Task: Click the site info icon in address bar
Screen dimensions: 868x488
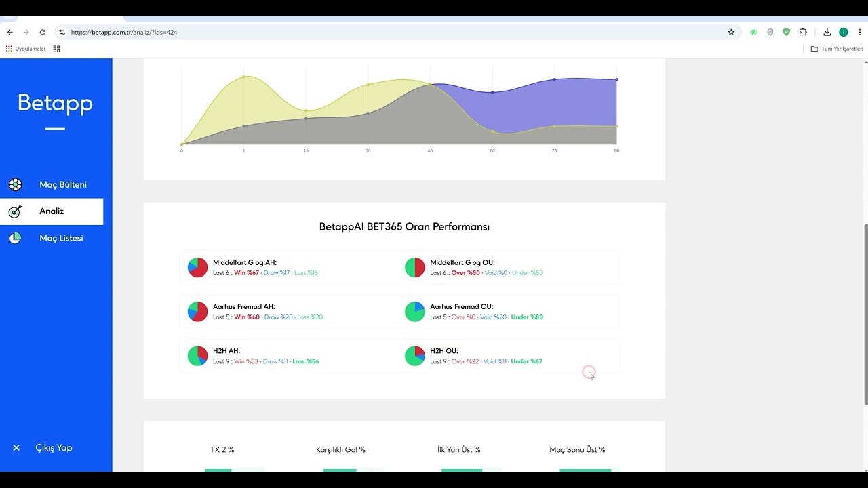Action: coord(62,32)
